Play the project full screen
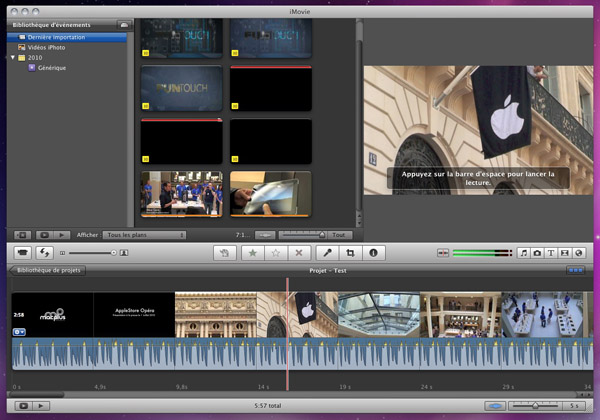Image resolution: width=600 pixels, height=420 pixels. [x=23, y=405]
